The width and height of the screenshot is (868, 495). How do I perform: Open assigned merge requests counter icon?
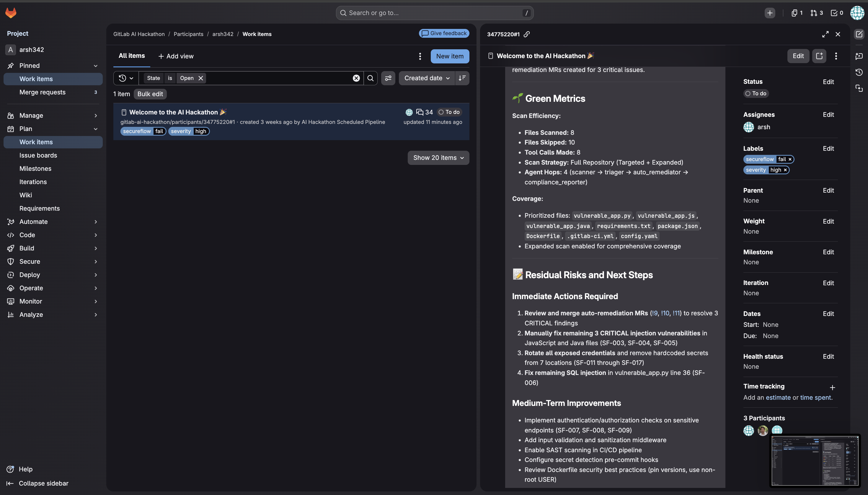816,13
